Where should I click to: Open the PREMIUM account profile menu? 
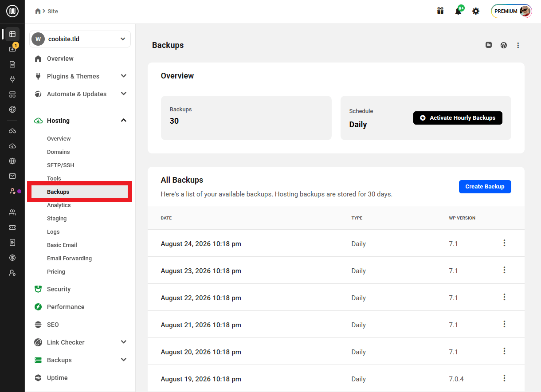pyautogui.click(x=511, y=11)
